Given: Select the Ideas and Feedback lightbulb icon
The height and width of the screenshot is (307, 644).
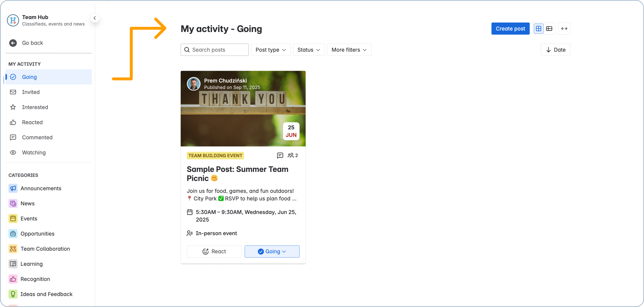Looking at the screenshot, I should point(13,294).
